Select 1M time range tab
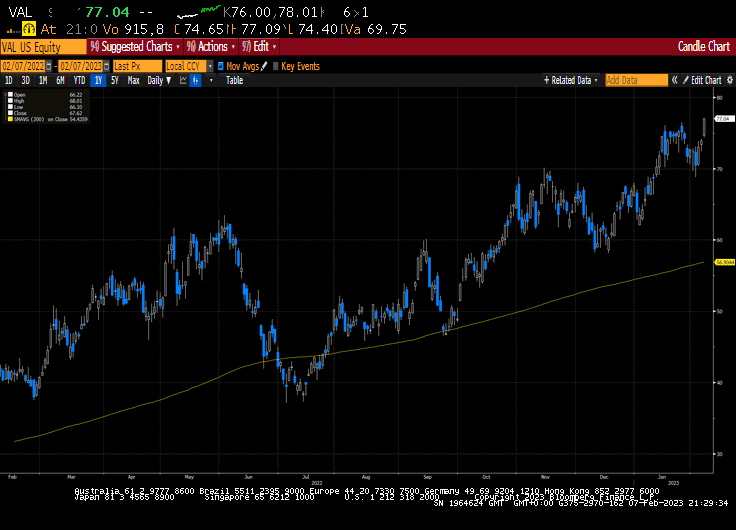Screen dimensions: 736x530 (x=43, y=80)
